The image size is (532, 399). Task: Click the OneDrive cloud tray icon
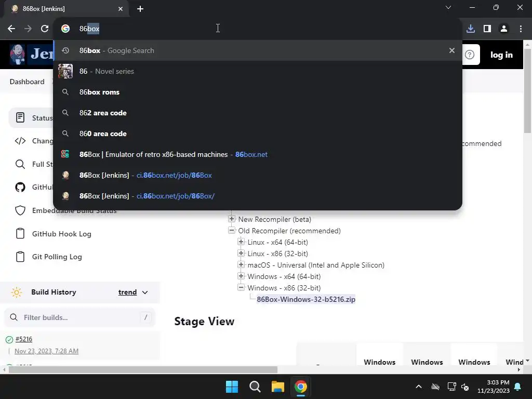(x=435, y=387)
